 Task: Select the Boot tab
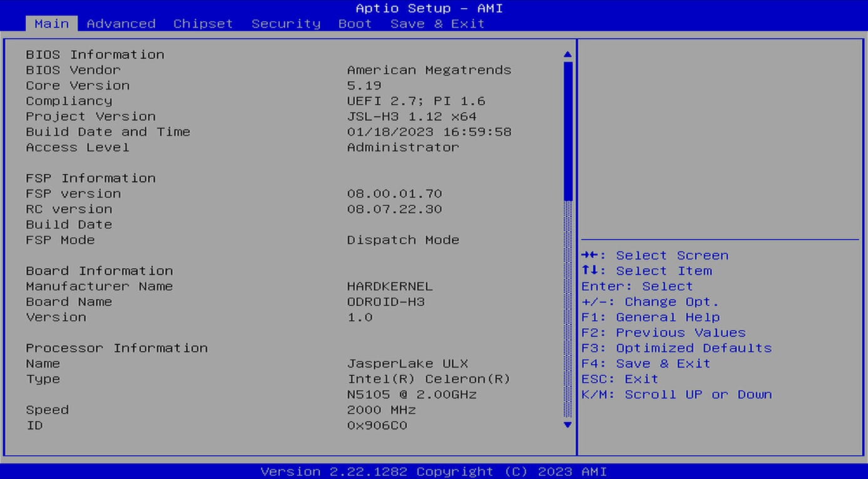click(355, 24)
